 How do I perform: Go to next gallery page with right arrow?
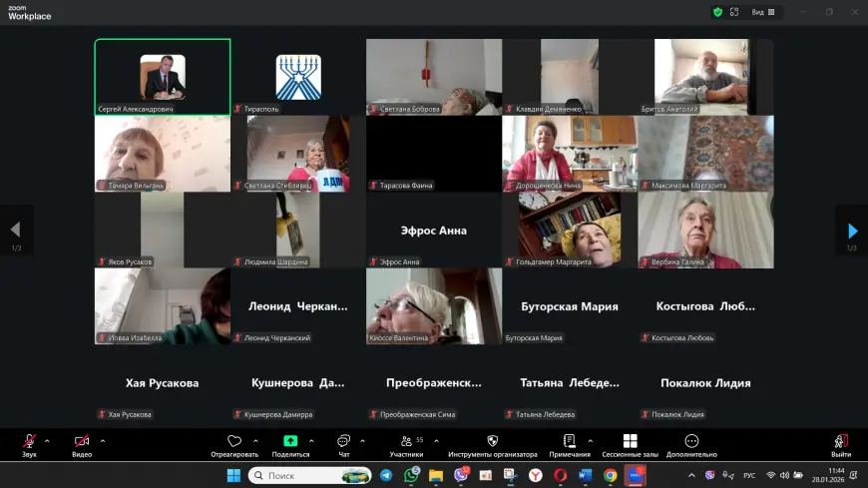coord(852,232)
